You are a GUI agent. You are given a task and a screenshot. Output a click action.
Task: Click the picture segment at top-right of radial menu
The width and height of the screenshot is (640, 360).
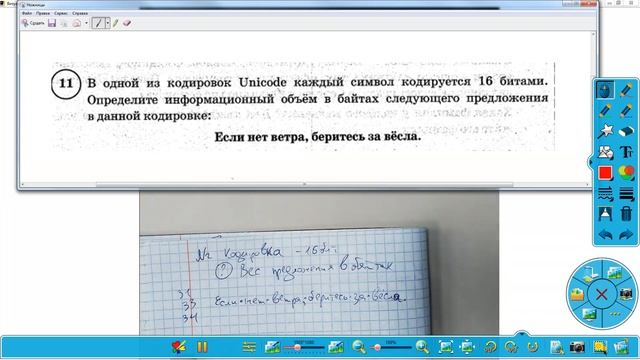click(614, 272)
